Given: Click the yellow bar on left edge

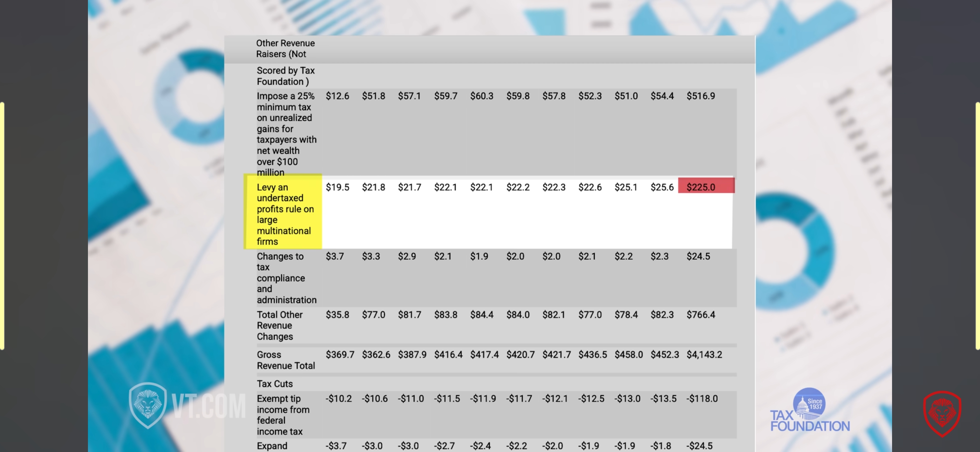Looking at the screenshot, I should click(x=2, y=226).
